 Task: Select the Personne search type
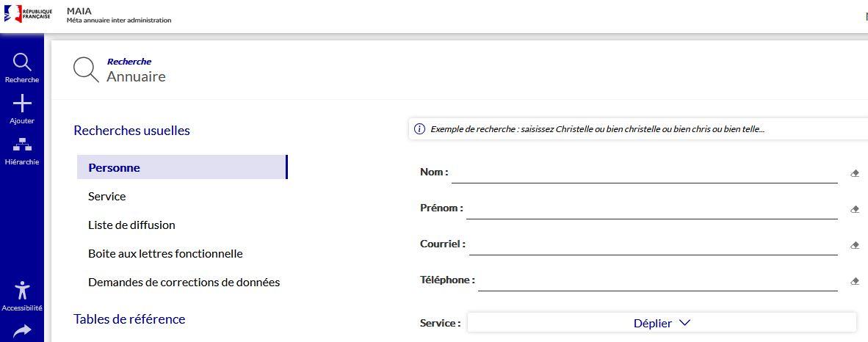click(x=182, y=167)
